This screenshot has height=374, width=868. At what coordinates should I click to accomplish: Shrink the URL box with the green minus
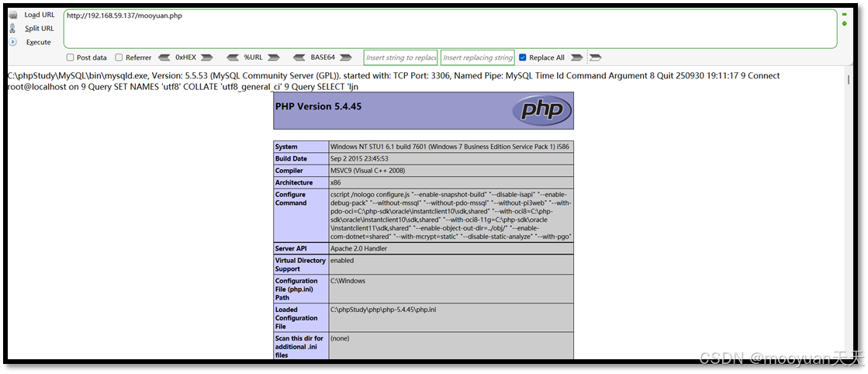(844, 15)
